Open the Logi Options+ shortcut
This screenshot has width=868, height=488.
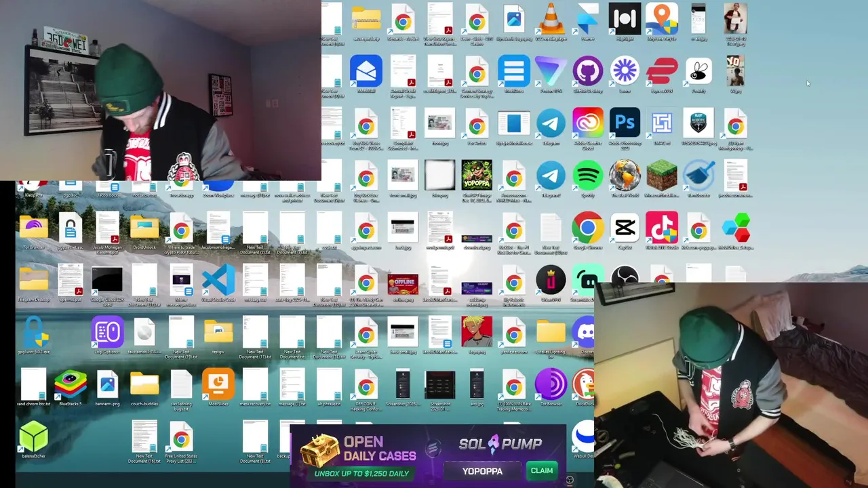click(107, 332)
